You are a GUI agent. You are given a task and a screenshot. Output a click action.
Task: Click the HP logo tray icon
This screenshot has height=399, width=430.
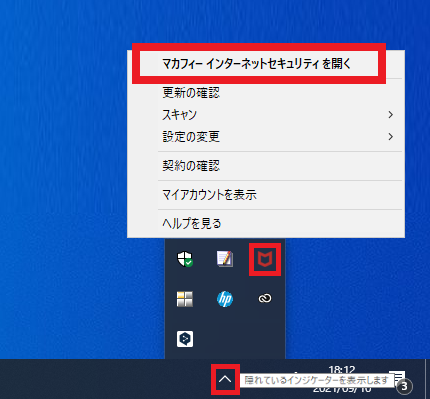225,299
